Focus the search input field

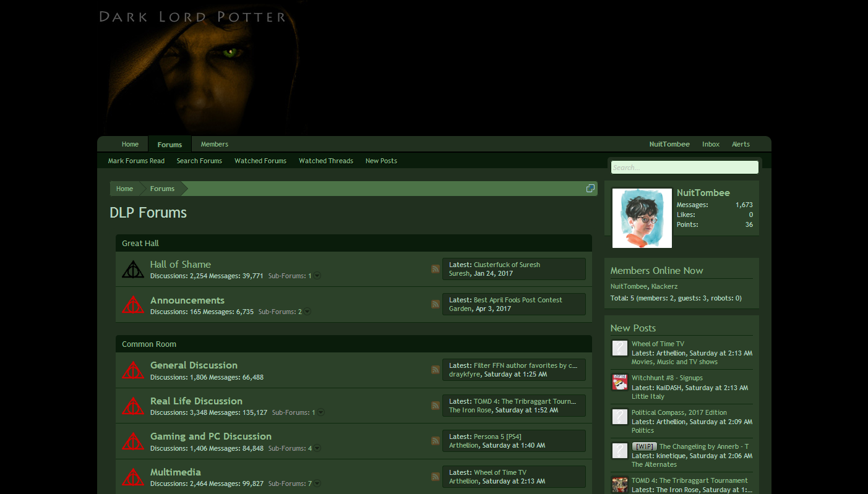[684, 167]
